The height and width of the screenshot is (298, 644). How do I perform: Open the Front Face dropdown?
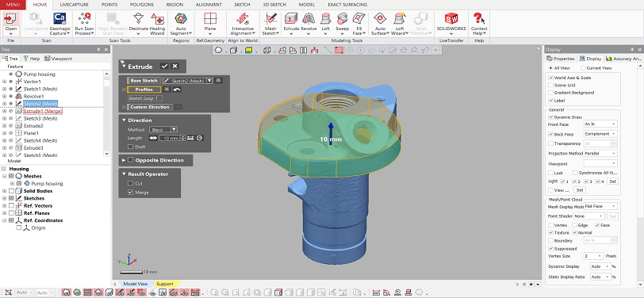click(600, 124)
